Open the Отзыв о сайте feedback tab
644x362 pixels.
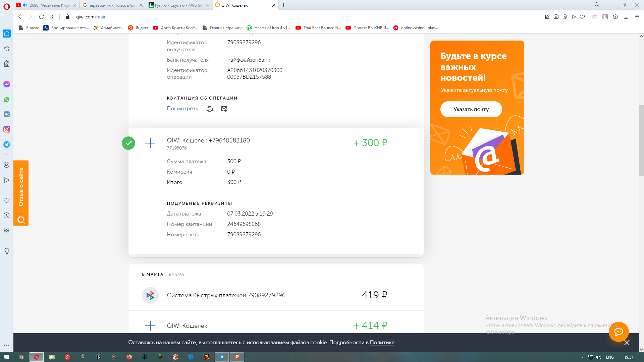pos(21,193)
